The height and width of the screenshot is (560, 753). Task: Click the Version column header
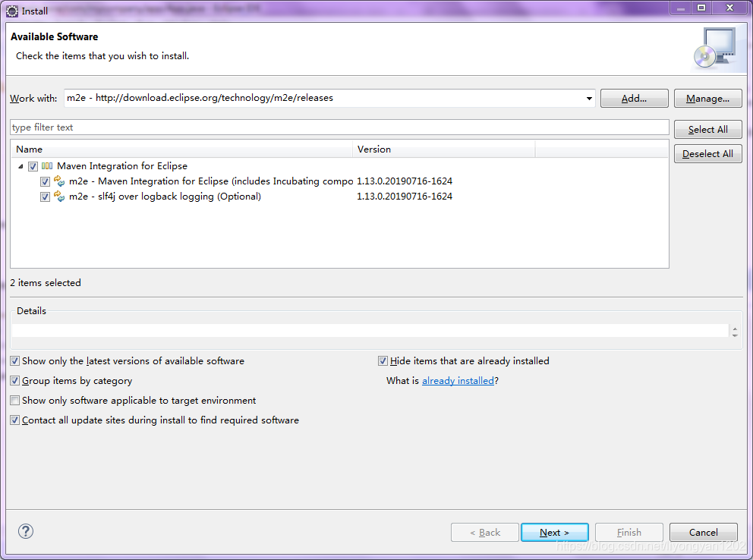pyautogui.click(x=444, y=149)
